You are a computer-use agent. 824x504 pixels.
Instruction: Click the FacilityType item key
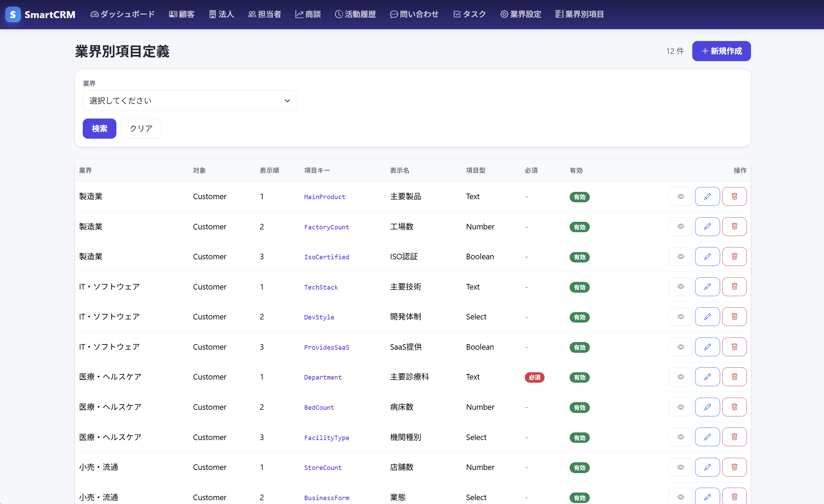coord(326,438)
